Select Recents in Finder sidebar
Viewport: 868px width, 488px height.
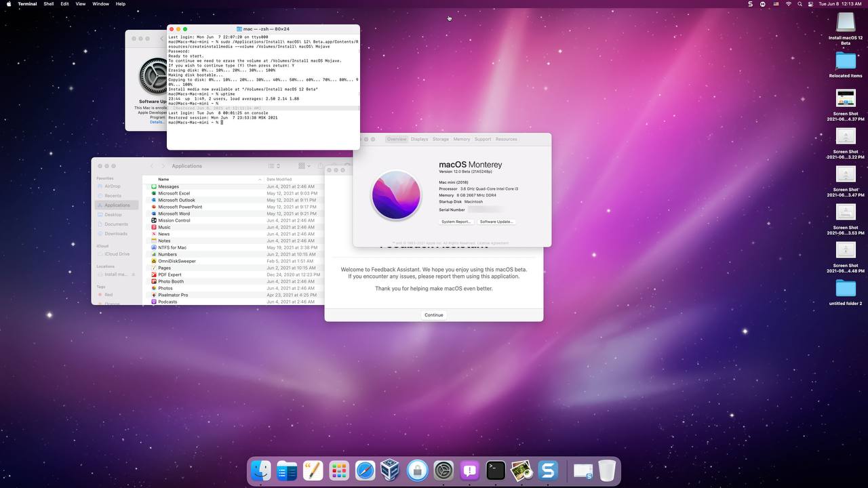(x=117, y=196)
